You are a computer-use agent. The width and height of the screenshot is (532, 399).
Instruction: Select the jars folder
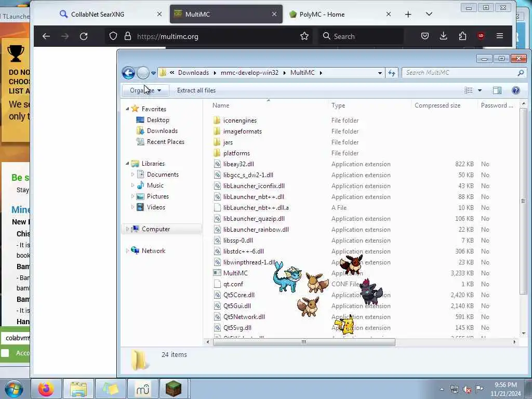[228, 142]
